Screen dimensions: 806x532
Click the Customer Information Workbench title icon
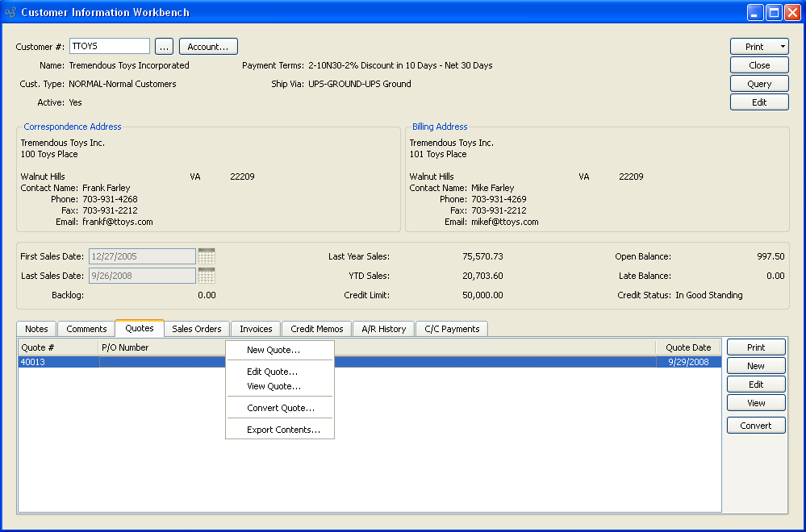(x=10, y=12)
